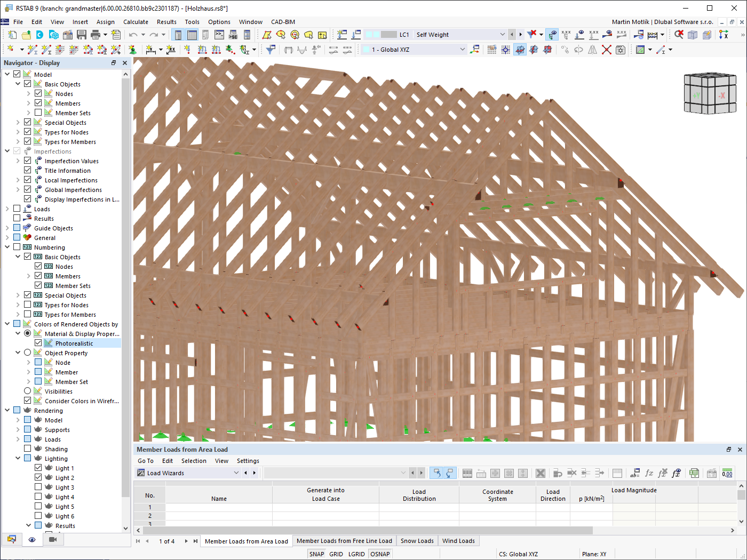This screenshot has height=560, width=747.
Task: Open the 1 - Global XYZ coordinate system dropdown
Action: click(x=462, y=50)
